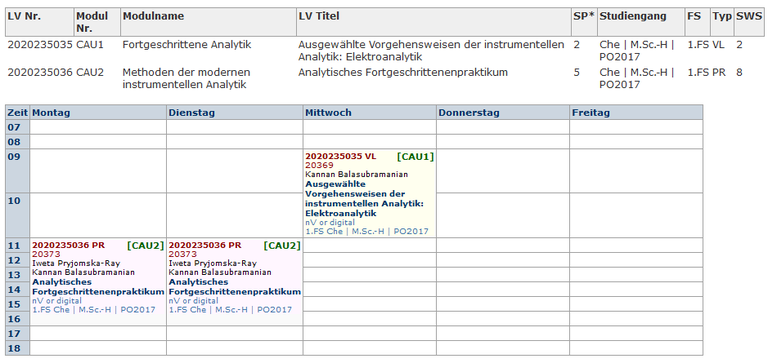Click the 'Studiengang' column header

point(641,22)
